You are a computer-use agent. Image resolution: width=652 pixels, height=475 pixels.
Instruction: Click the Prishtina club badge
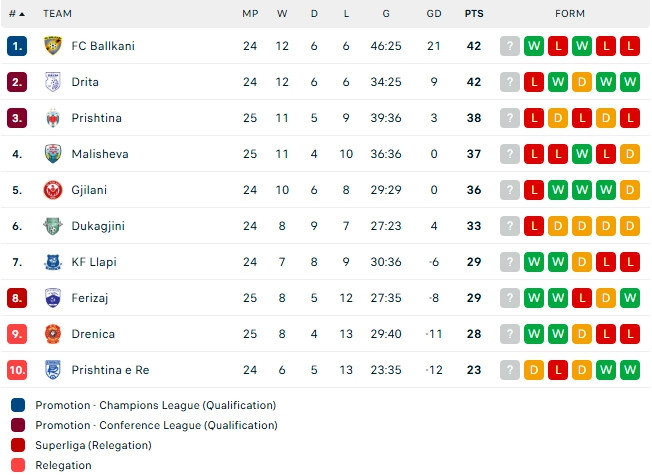[53, 118]
